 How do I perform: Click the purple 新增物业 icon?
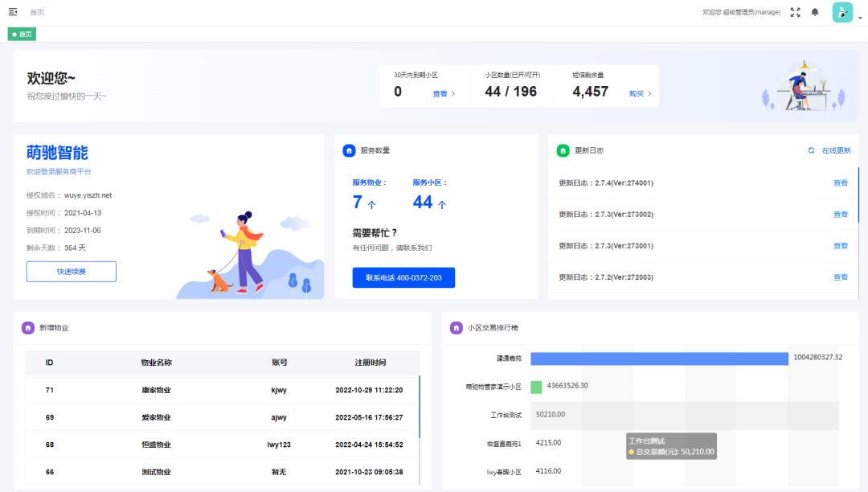tap(27, 328)
